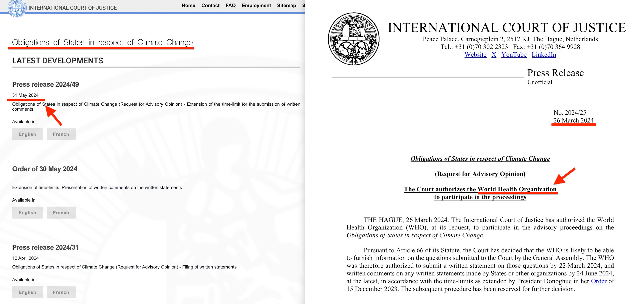Open French version of Press release 2024/31
The width and height of the screenshot is (644, 304).
[x=61, y=292]
